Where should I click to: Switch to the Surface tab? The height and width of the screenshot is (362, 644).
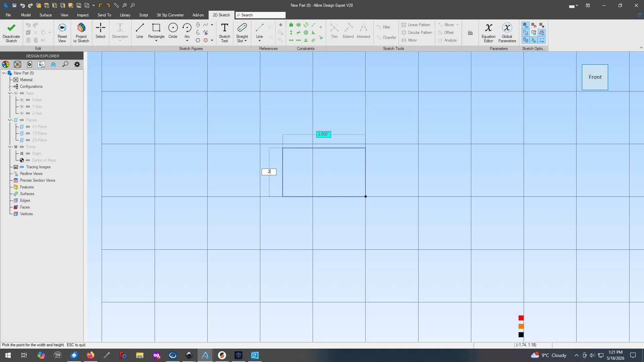pyautogui.click(x=46, y=15)
